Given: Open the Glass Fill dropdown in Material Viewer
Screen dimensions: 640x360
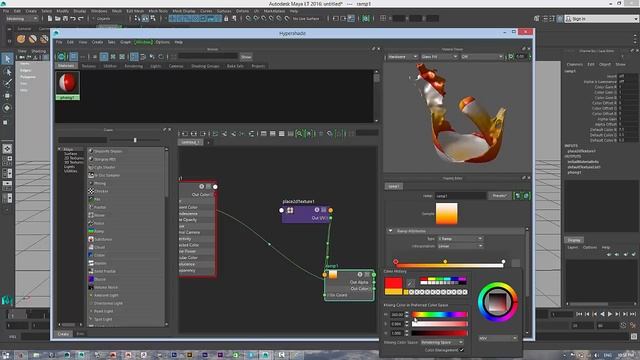Looking at the screenshot, I should (x=439, y=57).
